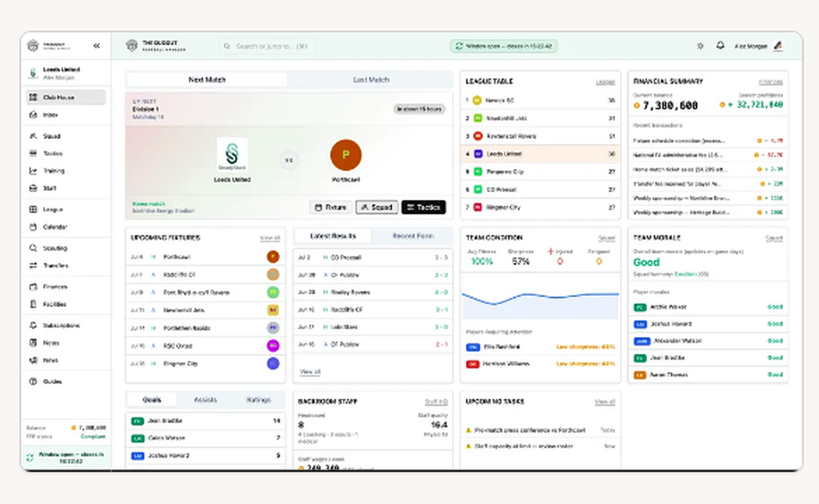Click Staff capacity at limit task
The height and width of the screenshot is (504, 819).
[x=540, y=447]
